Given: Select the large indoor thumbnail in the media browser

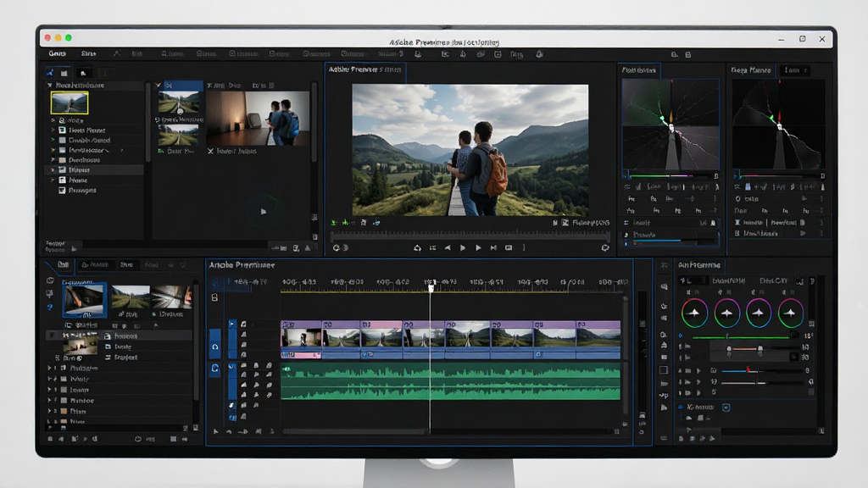Looking at the screenshot, I should (x=258, y=118).
